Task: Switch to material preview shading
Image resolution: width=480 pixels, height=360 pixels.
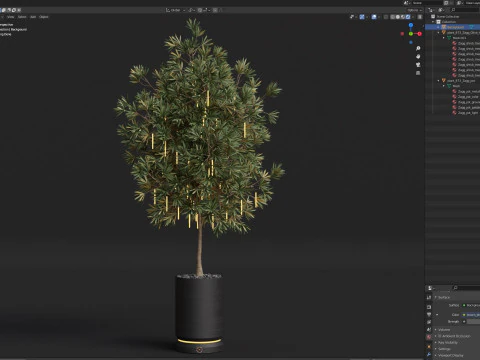Action: (x=403, y=17)
